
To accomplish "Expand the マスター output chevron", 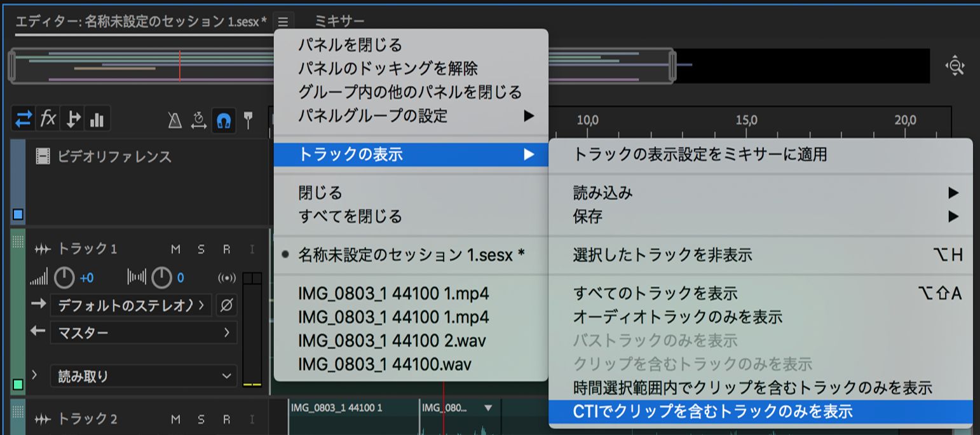I will [x=227, y=333].
